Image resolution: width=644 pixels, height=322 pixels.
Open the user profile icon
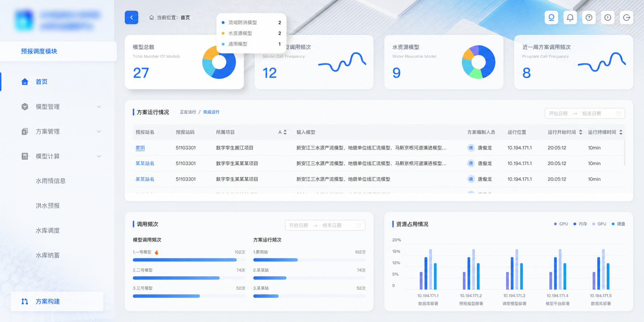pos(551,17)
